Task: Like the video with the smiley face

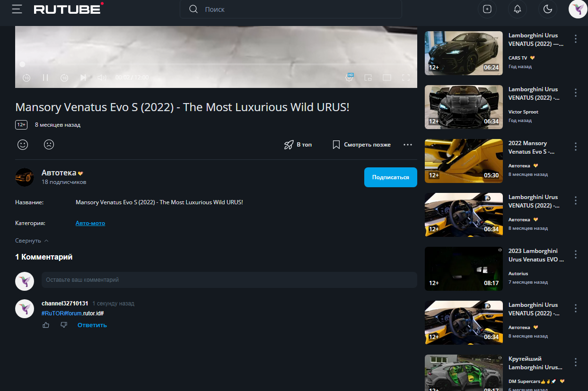Action: coord(23,145)
